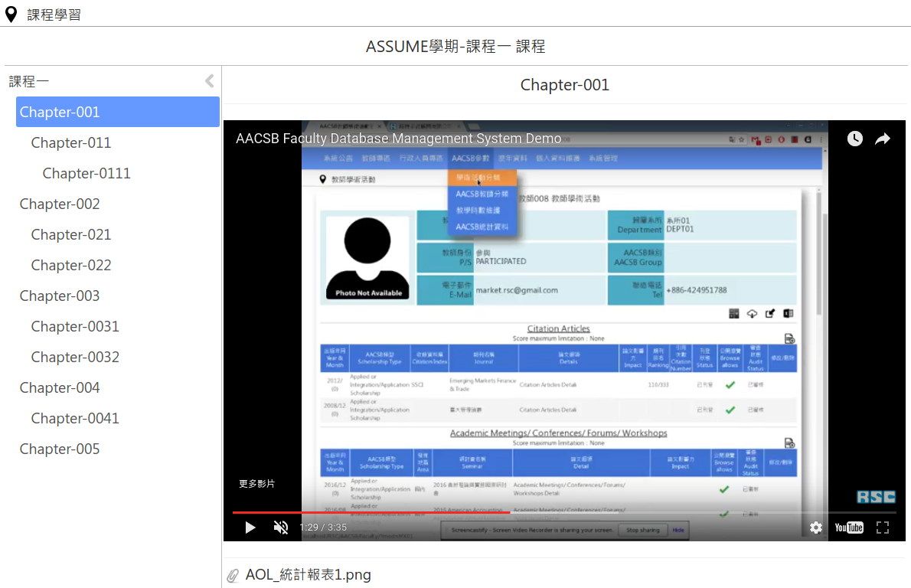Click the red video progress bar
The width and height of the screenshot is (911, 588).
coord(371,512)
